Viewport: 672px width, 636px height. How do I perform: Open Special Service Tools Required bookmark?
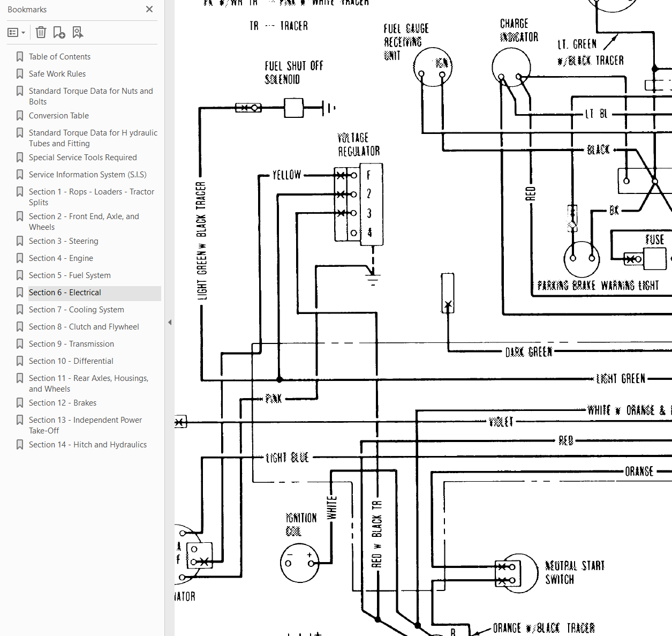point(83,158)
